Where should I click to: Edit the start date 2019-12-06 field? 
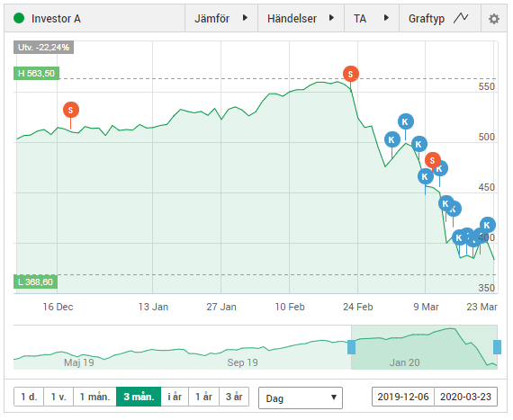(x=403, y=397)
